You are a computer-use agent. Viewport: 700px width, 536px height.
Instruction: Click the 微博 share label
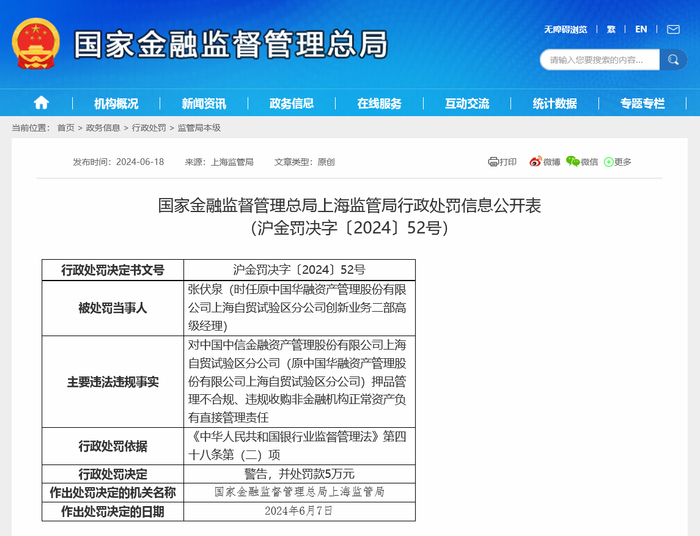tap(551, 162)
